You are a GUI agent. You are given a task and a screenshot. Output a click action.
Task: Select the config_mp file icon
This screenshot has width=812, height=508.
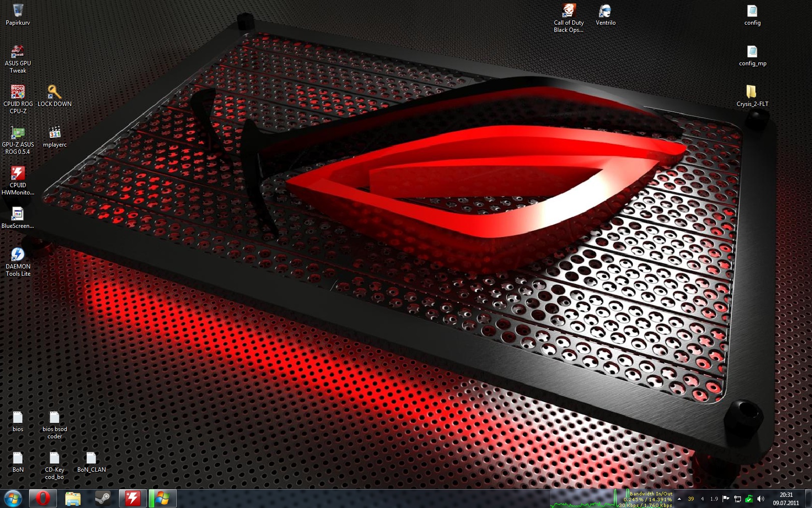(x=753, y=55)
